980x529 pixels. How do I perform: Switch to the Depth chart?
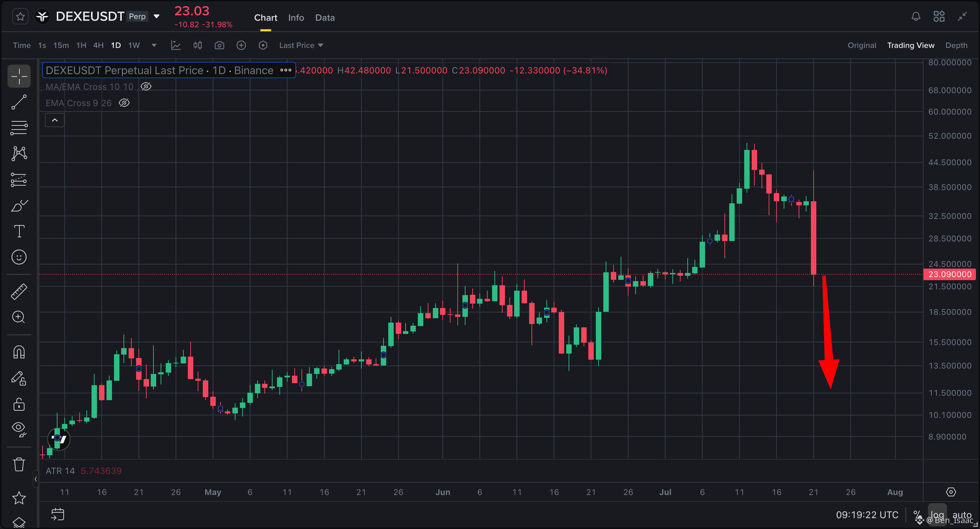tap(956, 45)
